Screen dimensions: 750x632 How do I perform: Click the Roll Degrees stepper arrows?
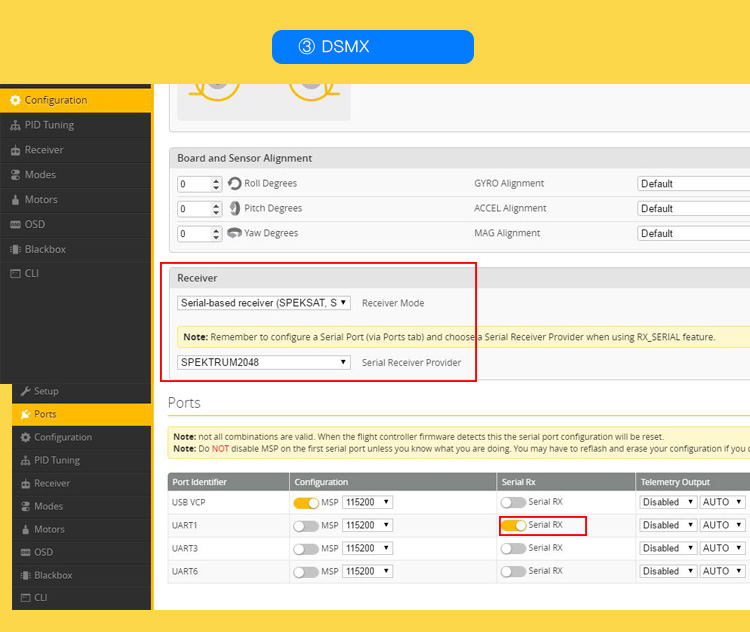pyautogui.click(x=216, y=184)
